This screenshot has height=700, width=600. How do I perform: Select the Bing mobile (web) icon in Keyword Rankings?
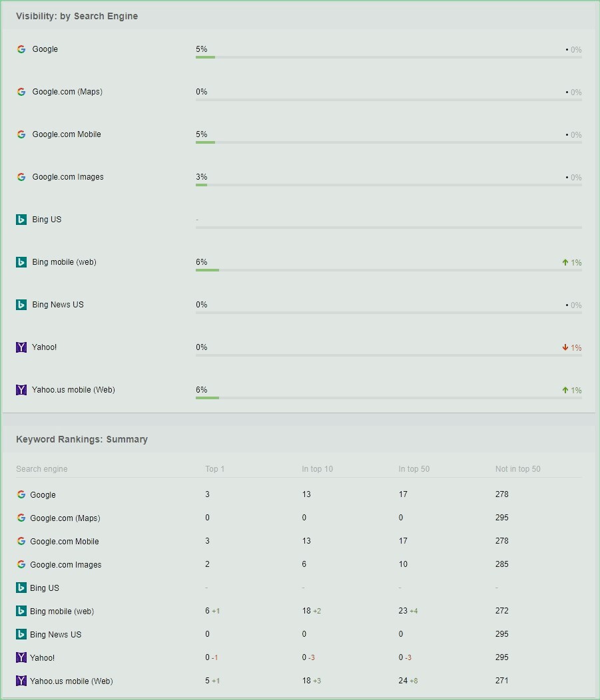pos(21,611)
